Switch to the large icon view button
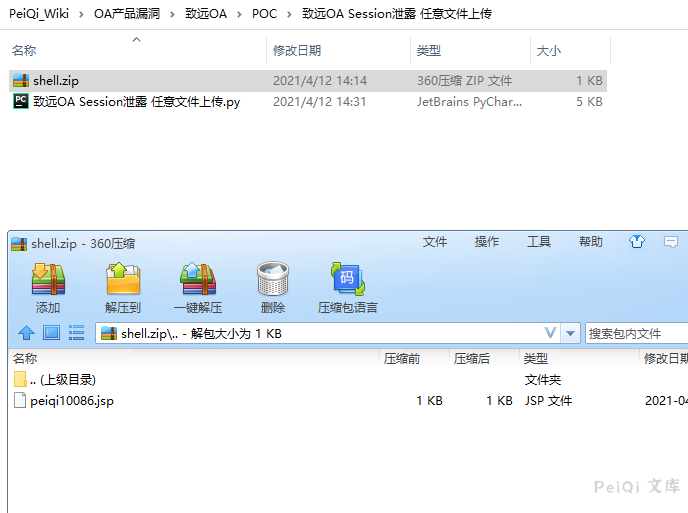The width and height of the screenshot is (688, 513). [x=51, y=333]
